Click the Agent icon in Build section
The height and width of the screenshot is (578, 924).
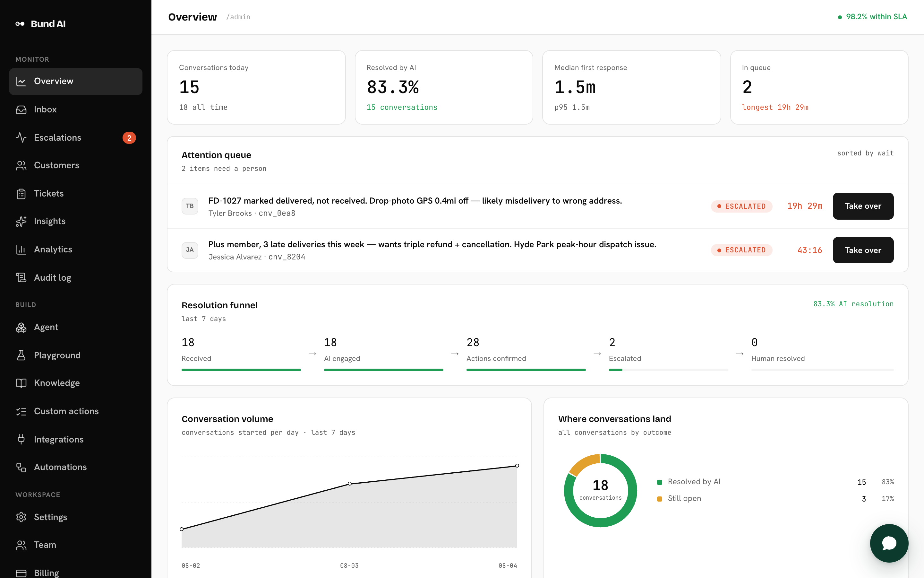click(x=21, y=327)
